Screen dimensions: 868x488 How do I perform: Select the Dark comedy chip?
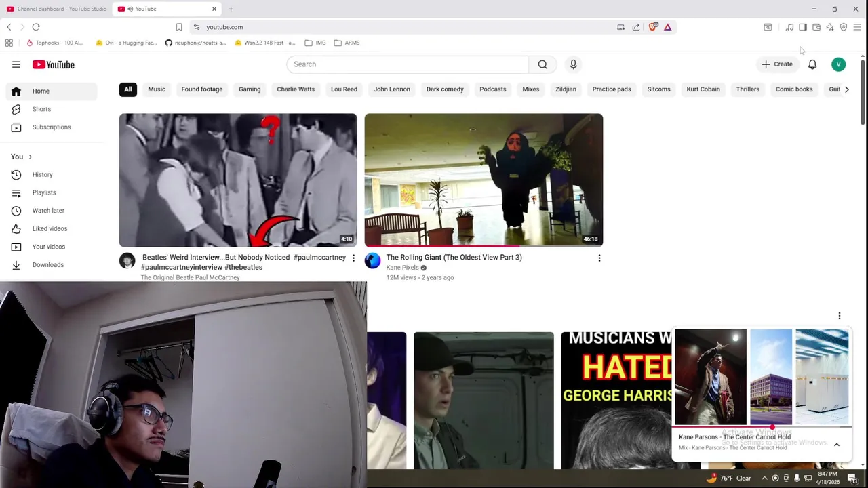pyautogui.click(x=445, y=89)
